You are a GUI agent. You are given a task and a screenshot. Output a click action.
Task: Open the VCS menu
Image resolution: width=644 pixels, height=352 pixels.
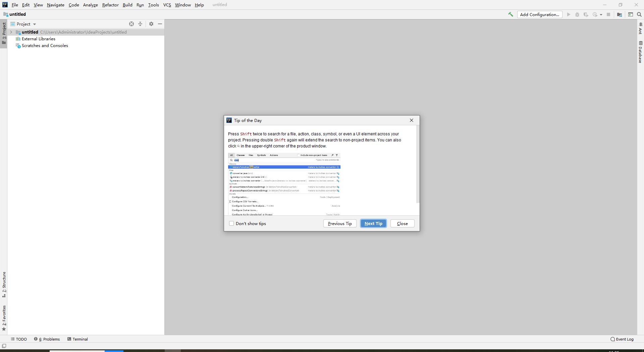point(167,5)
